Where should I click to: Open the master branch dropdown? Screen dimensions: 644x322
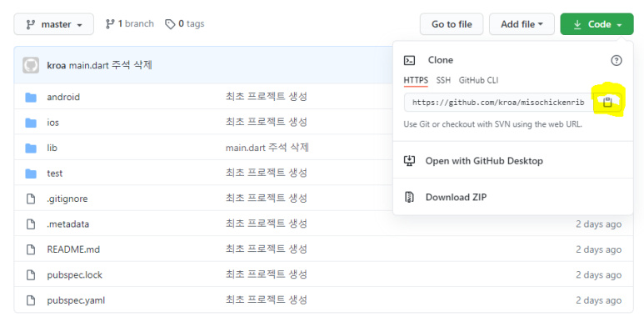click(x=54, y=24)
